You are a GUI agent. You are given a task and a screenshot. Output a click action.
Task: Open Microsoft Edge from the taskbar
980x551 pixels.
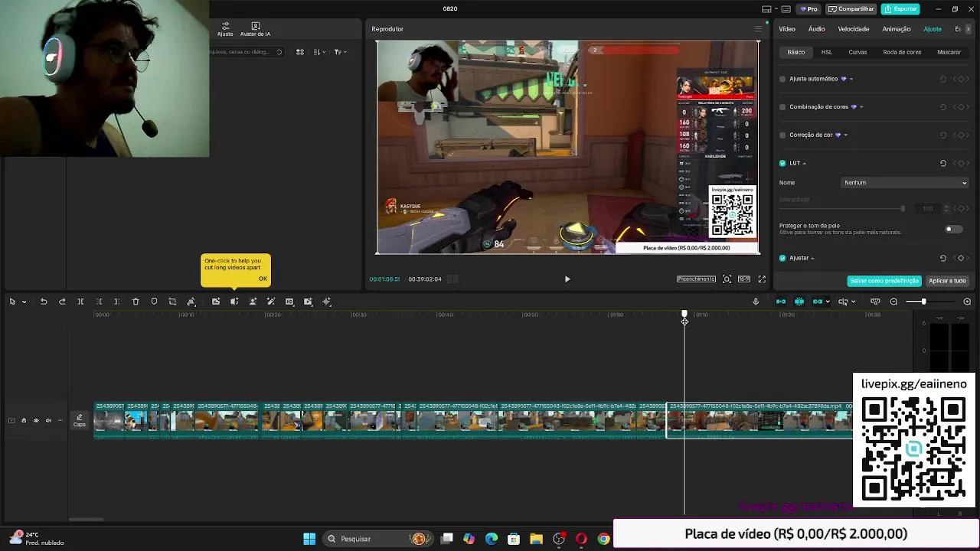click(491, 539)
